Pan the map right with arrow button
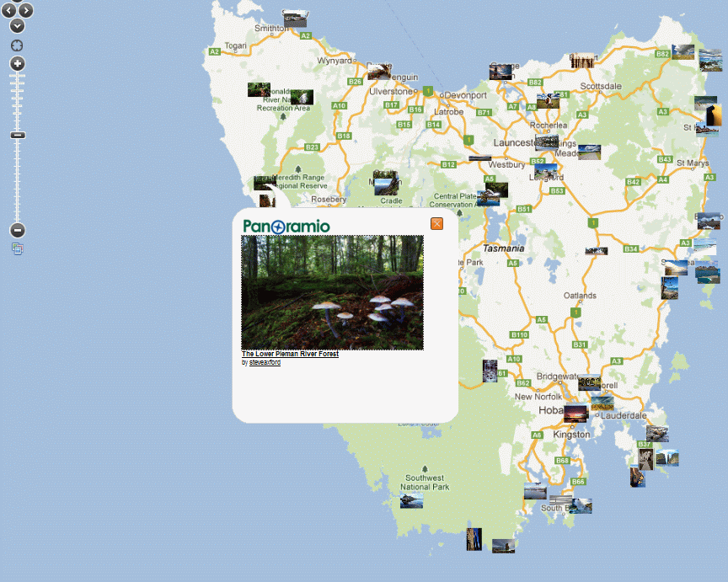Viewport: 728px width, 582px height. point(26,11)
